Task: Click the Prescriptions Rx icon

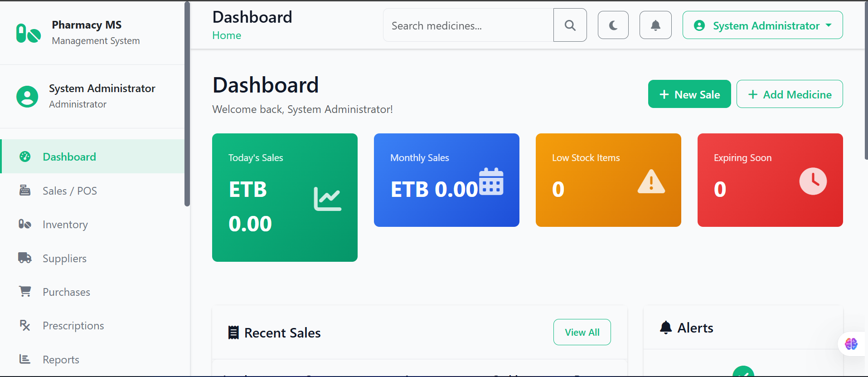Action: pyautogui.click(x=25, y=325)
